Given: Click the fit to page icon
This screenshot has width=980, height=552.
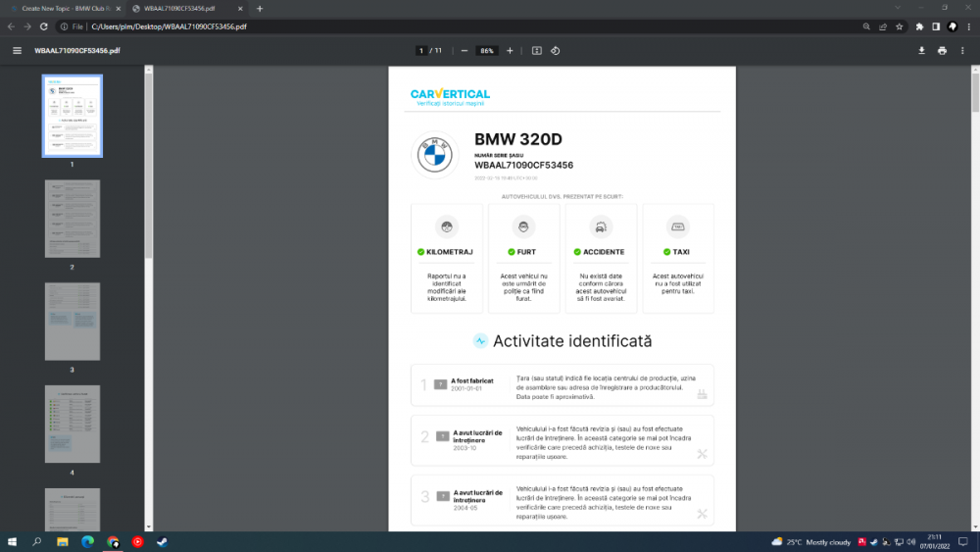Looking at the screenshot, I should tap(537, 51).
